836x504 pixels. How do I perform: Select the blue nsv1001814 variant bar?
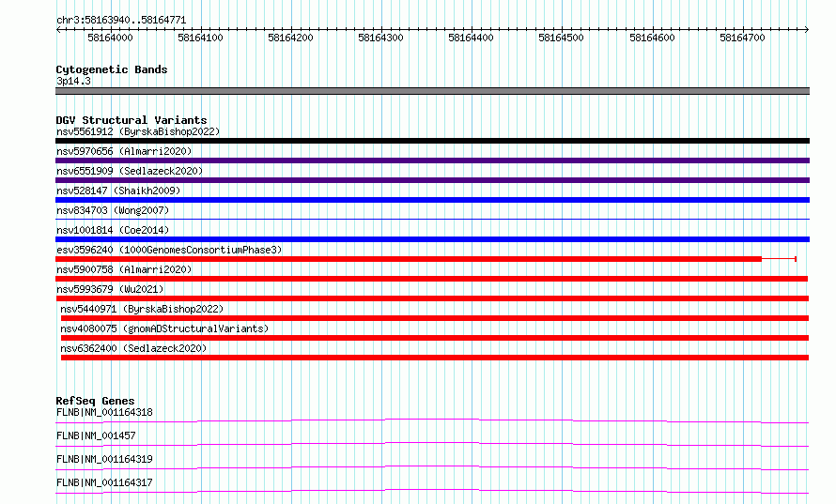pos(432,239)
